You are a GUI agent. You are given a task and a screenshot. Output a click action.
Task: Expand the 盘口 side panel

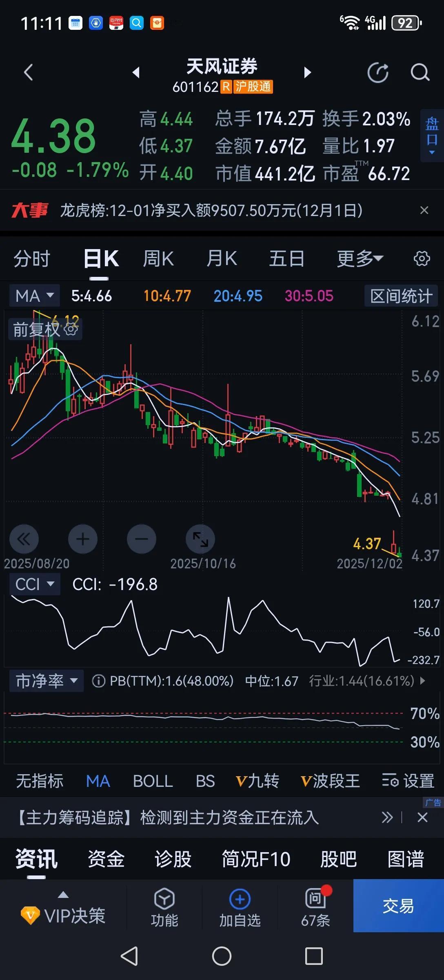pyautogui.click(x=432, y=136)
